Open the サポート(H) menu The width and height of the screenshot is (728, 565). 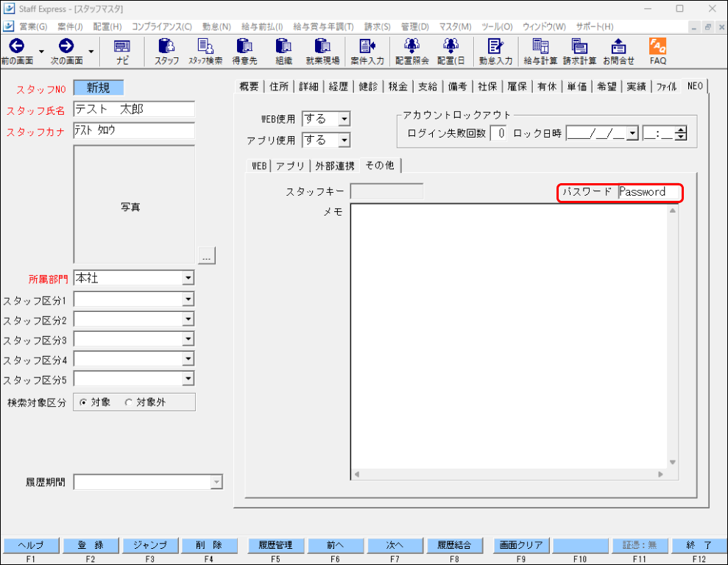click(594, 26)
